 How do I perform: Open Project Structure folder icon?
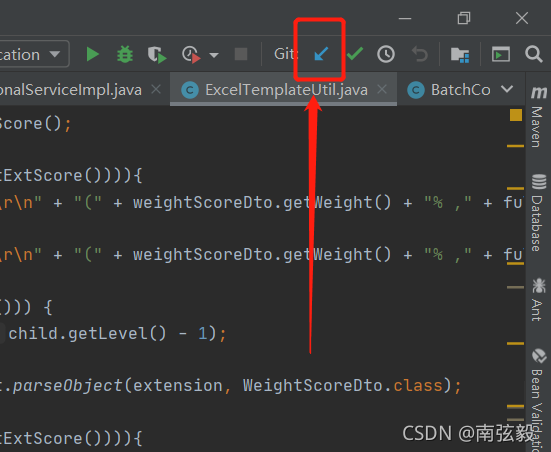click(x=460, y=55)
